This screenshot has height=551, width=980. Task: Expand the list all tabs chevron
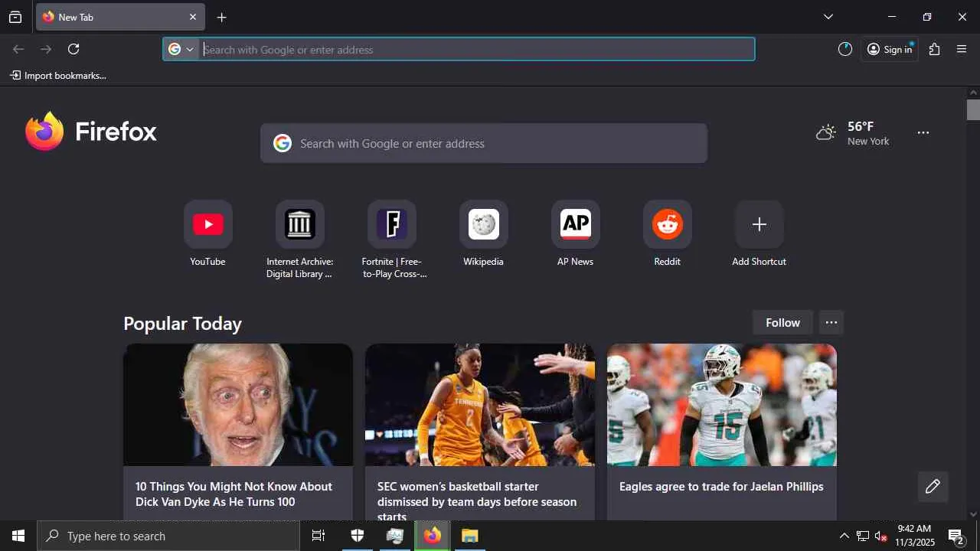pyautogui.click(x=828, y=17)
